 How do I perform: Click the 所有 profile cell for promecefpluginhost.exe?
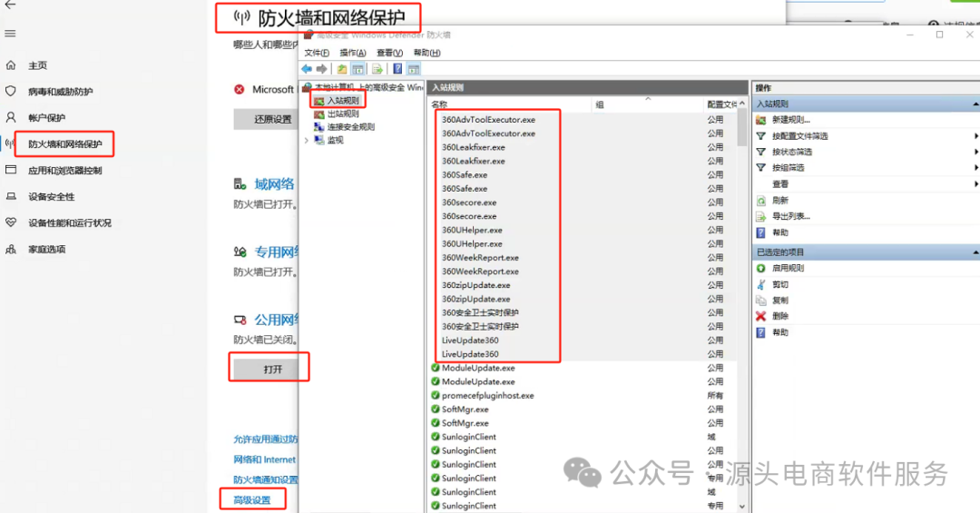click(x=715, y=395)
